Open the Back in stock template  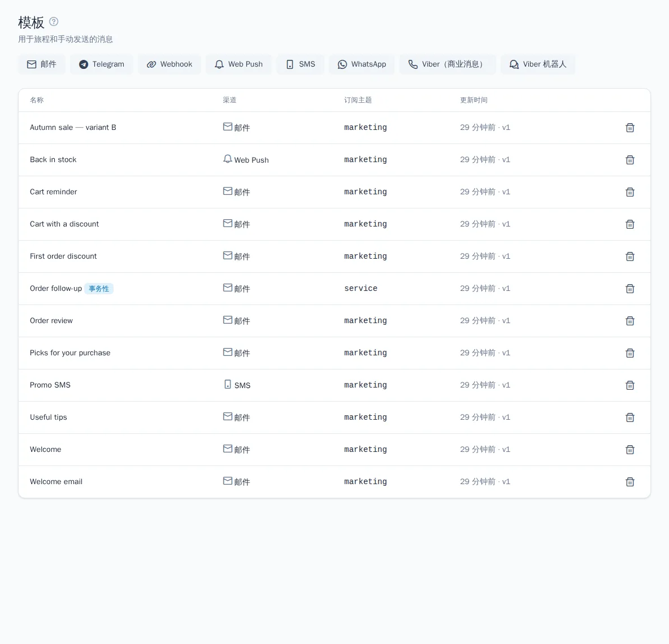point(53,159)
